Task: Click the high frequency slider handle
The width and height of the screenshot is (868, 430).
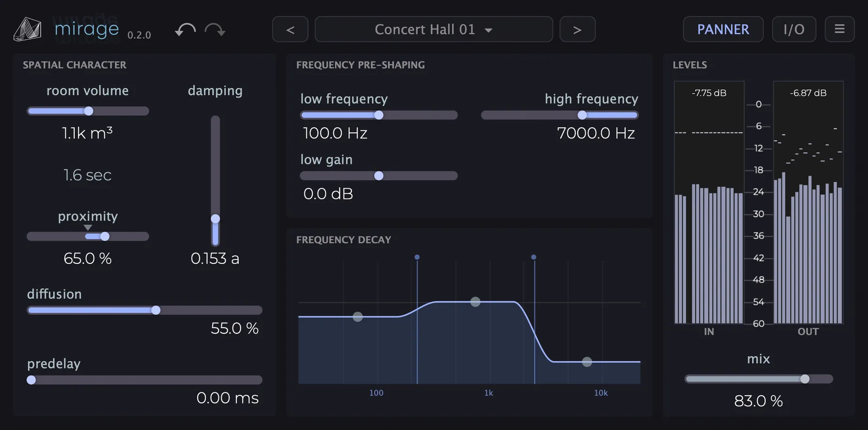Action: [582, 115]
